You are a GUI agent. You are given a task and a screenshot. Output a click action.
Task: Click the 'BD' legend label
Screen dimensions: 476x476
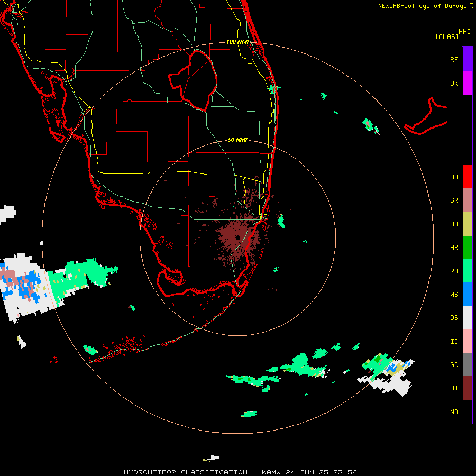click(454, 224)
